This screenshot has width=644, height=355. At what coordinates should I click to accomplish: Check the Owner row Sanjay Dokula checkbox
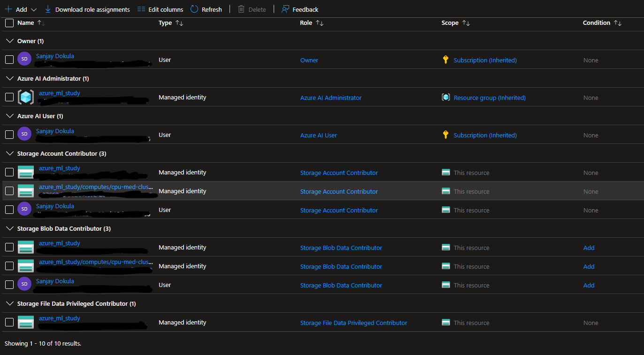tap(9, 60)
